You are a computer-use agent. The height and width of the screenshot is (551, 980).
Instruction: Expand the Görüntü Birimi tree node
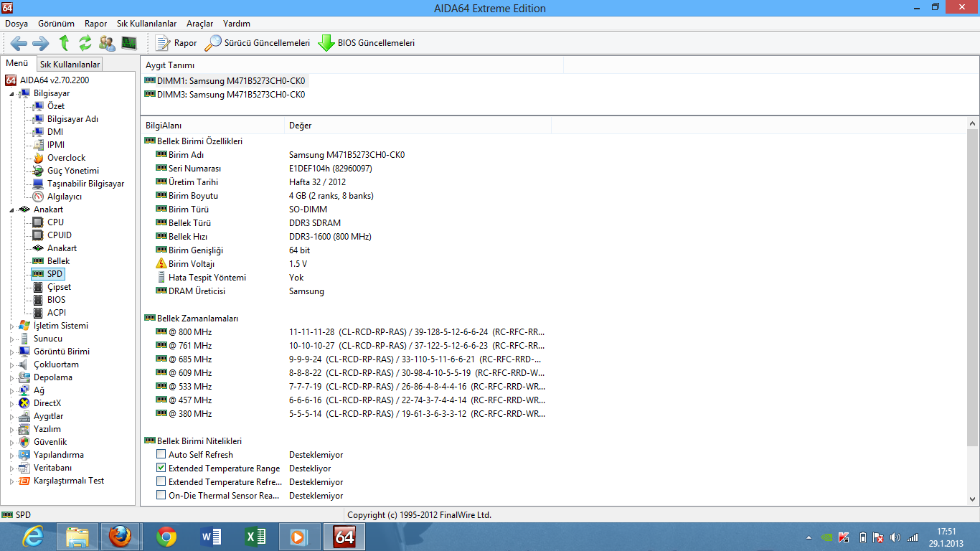pyautogui.click(x=11, y=352)
